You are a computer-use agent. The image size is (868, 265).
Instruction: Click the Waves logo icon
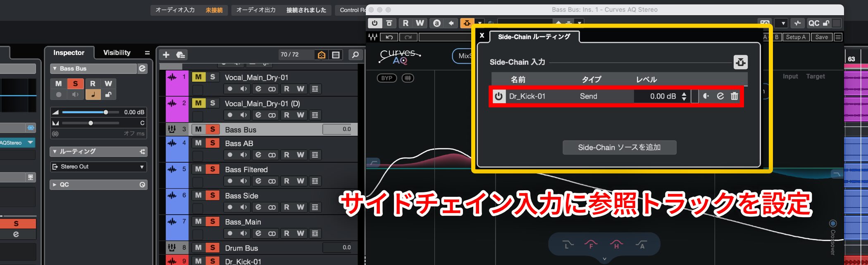pyautogui.click(x=373, y=37)
